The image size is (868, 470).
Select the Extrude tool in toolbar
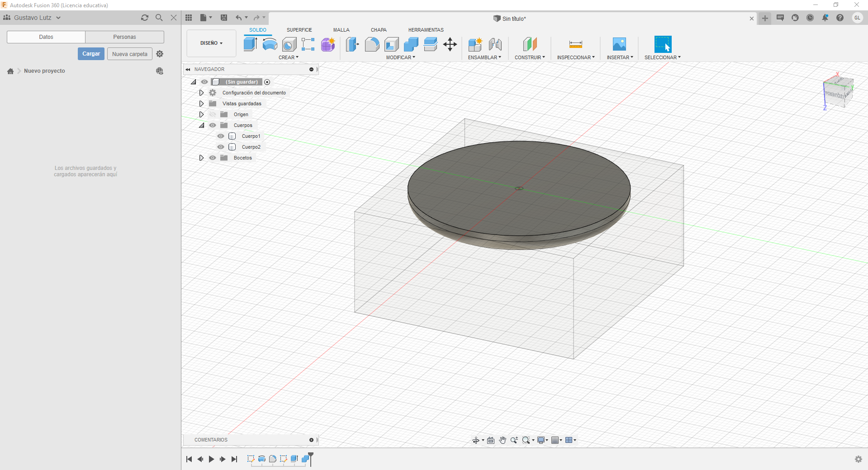250,44
